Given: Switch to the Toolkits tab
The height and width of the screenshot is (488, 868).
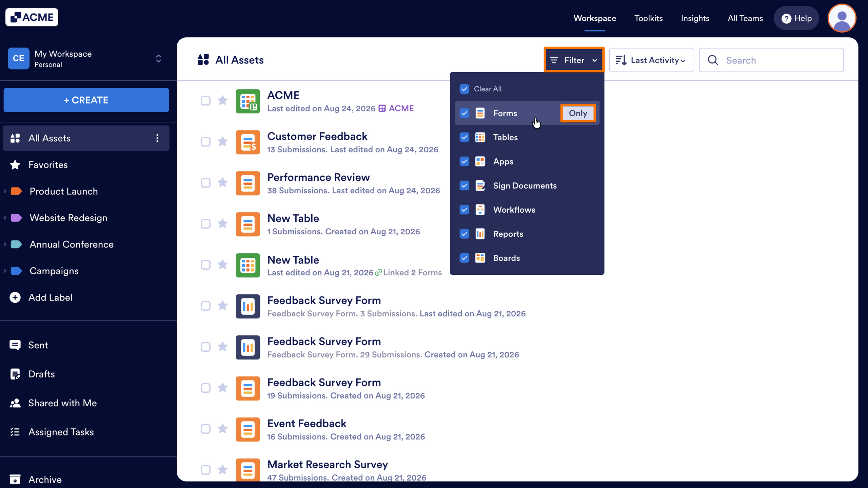Looking at the screenshot, I should coord(648,18).
